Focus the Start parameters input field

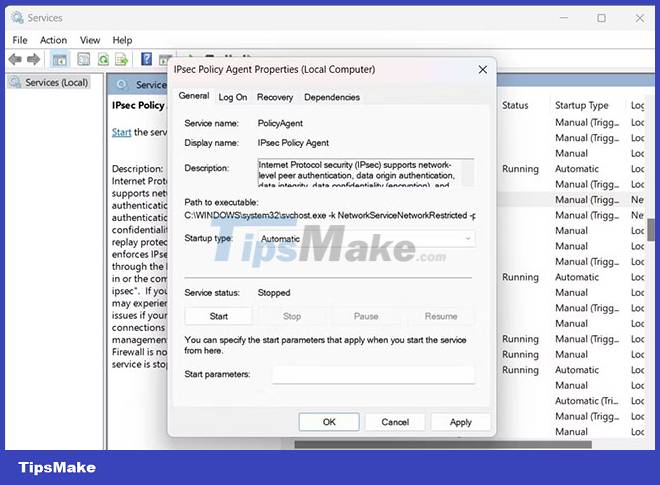click(373, 374)
